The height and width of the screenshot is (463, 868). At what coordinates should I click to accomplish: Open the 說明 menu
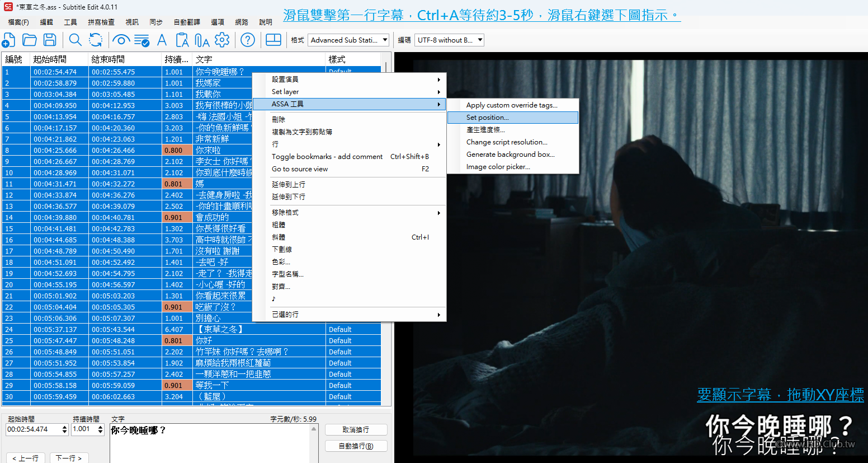[x=266, y=22]
